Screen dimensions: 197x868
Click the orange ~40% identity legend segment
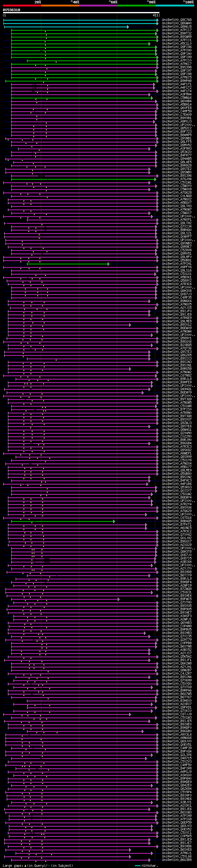pyautogui.click(x=60, y=6)
